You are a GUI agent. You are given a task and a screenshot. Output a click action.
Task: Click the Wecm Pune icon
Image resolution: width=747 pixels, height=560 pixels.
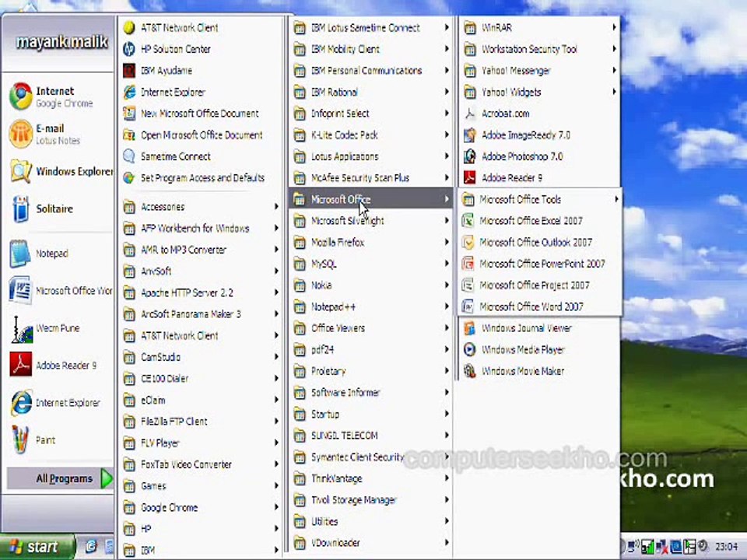(21, 328)
